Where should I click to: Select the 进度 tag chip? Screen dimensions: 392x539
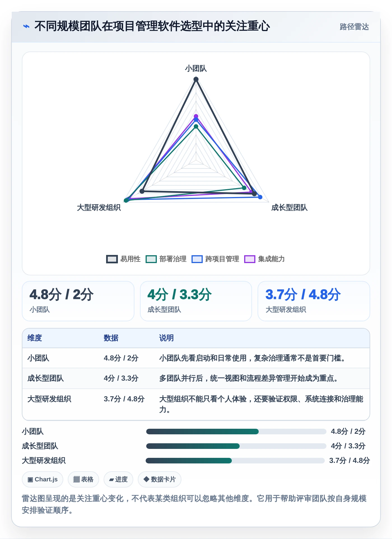click(x=118, y=479)
